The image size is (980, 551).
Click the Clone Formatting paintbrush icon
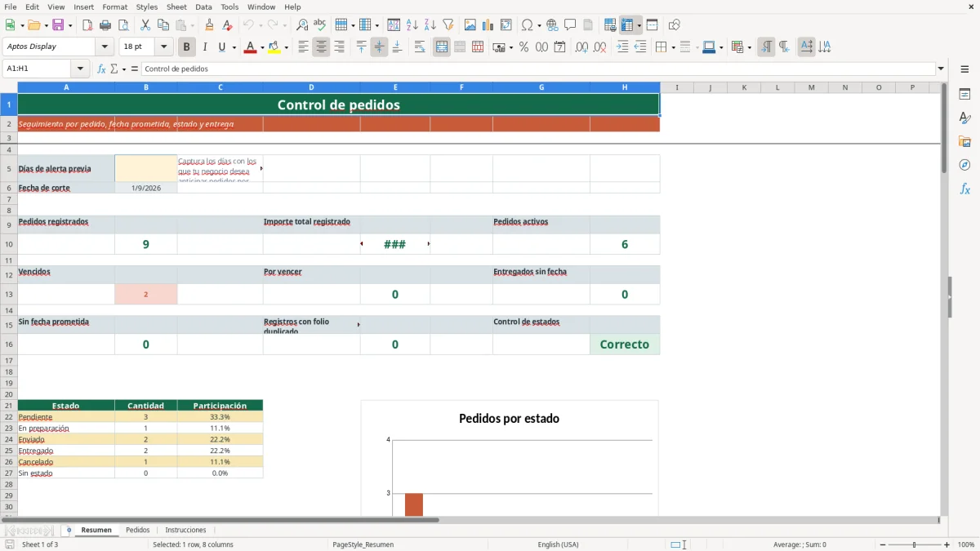pyautogui.click(x=210, y=25)
